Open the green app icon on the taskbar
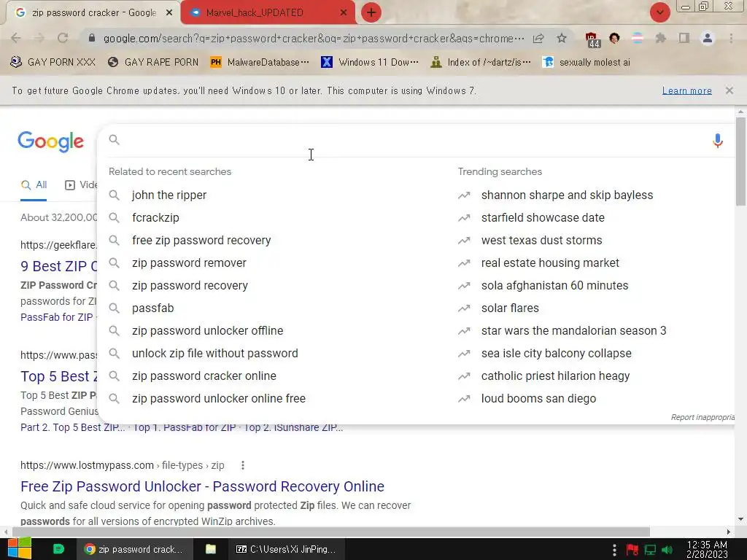This screenshot has height=560, width=747. [58, 549]
